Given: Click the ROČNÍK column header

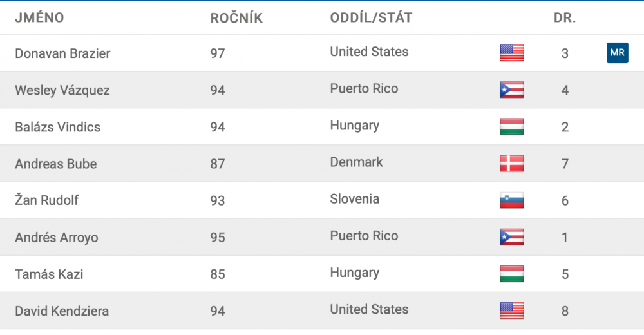Looking at the screenshot, I should tap(236, 18).
